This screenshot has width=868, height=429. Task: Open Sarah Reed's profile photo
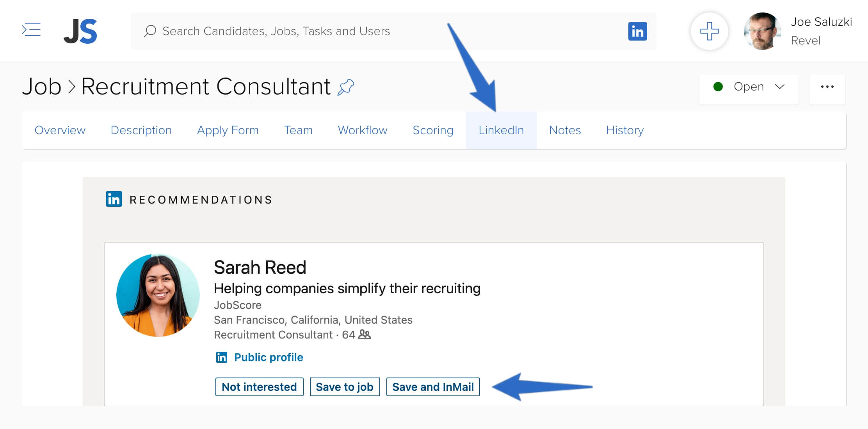(x=158, y=295)
